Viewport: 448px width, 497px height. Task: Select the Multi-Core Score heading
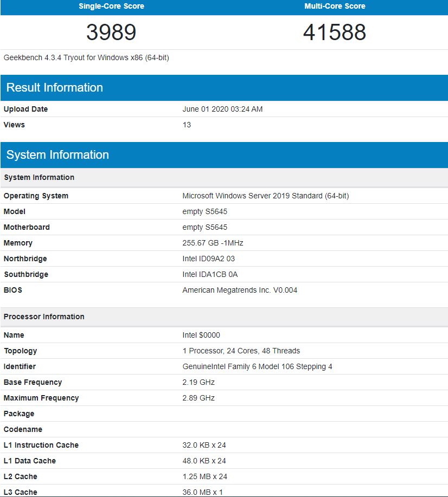point(335,6)
